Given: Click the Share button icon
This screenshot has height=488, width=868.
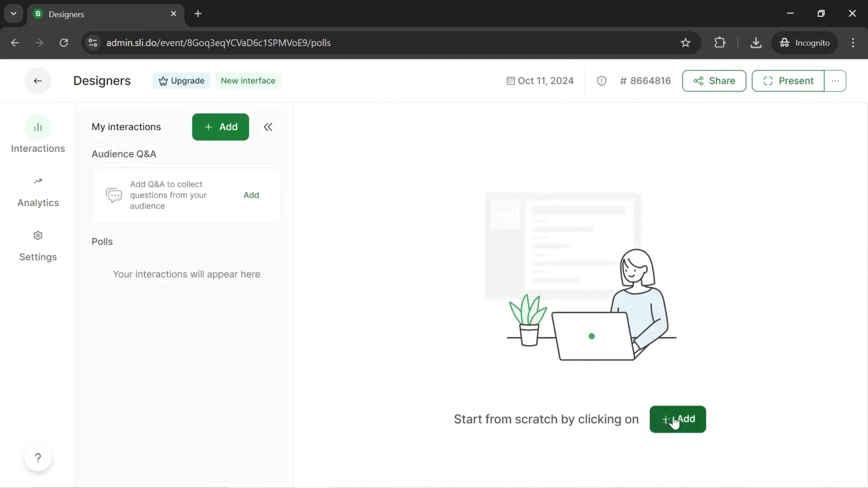Looking at the screenshot, I should (699, 80).
